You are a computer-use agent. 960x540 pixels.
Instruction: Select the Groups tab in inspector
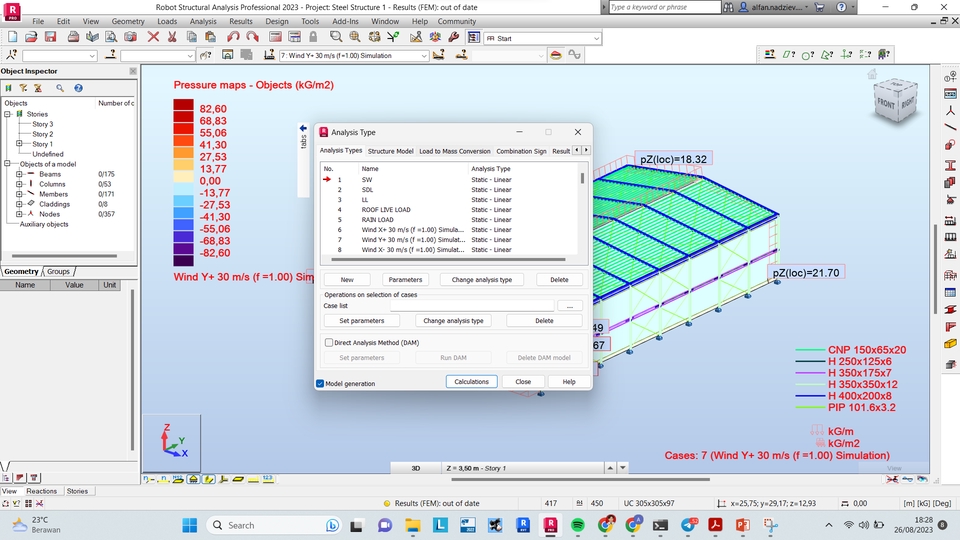(58, 271)
